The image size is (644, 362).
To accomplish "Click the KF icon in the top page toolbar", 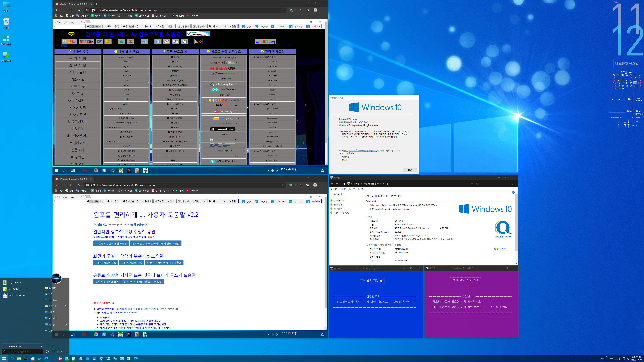I will [99, 42].
